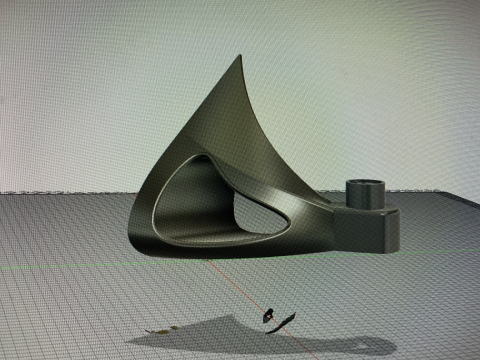
Task: Select the small dark fragment on the red axis
Action: [268, 315]
